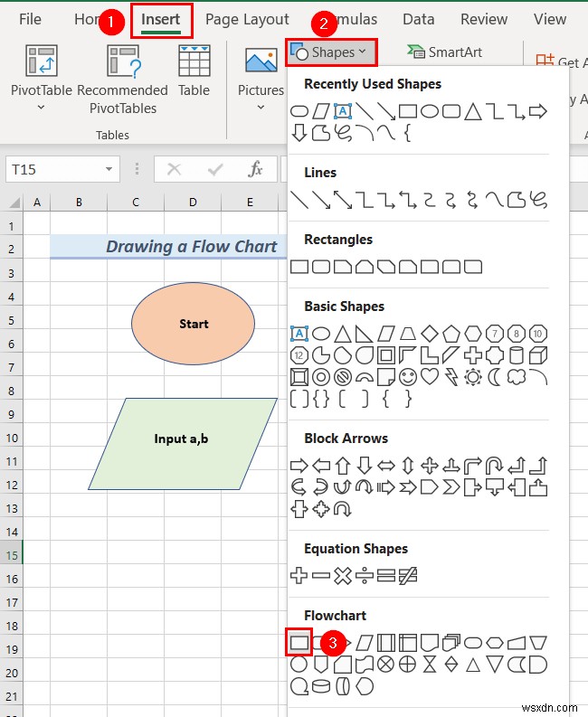
Task: Choose the Moon shape
Action: (x=495, y=377)
